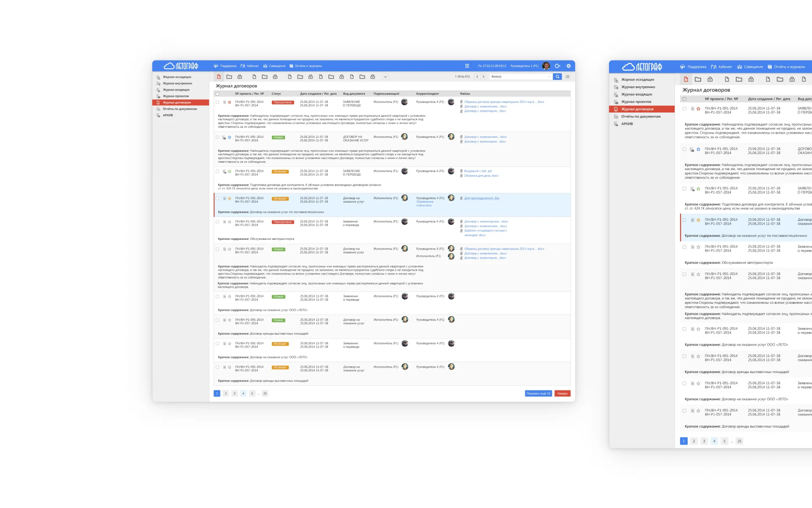Select Журнал входящих in the right window
The image size is (812, 508).
click(x=636, y=94)
